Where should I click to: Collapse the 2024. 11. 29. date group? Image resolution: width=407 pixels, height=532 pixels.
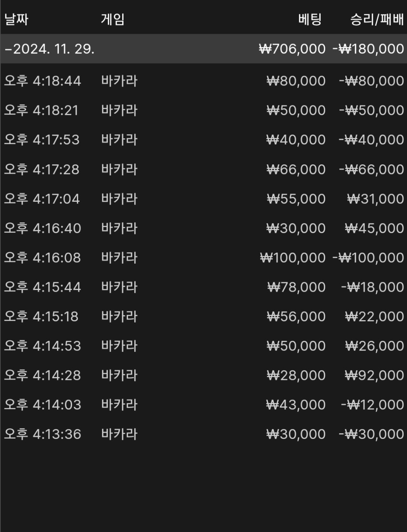[8, 49]
